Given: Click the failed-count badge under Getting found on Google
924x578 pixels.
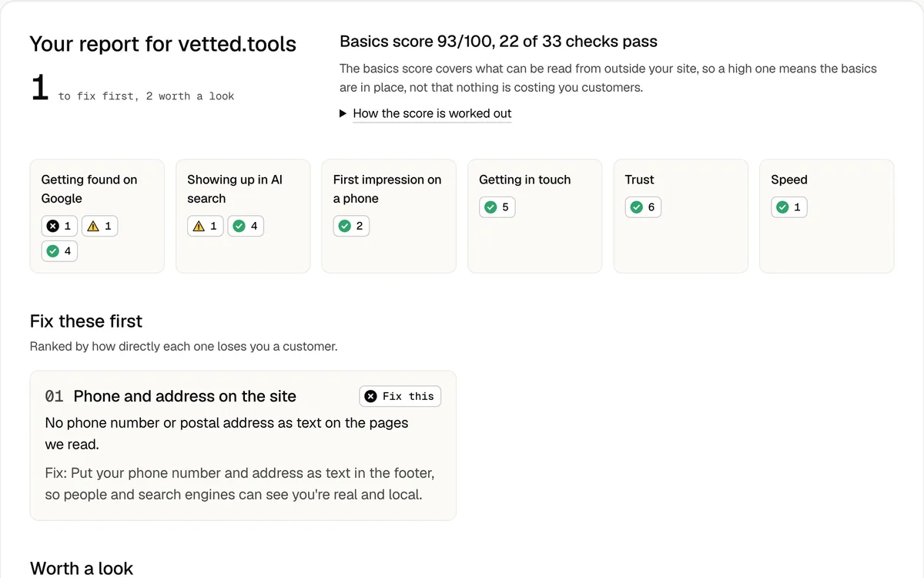Looking at the screenshot, I should [x=59, y=226].
